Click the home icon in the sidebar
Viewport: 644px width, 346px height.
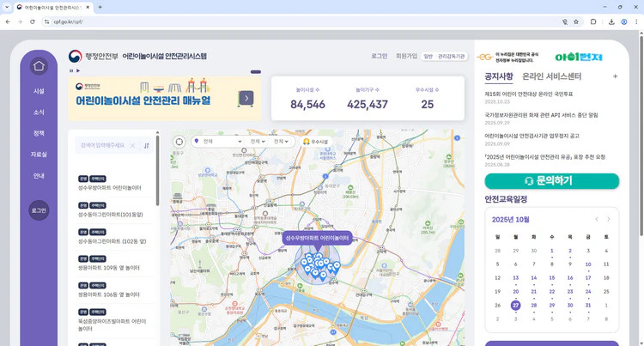39,66
